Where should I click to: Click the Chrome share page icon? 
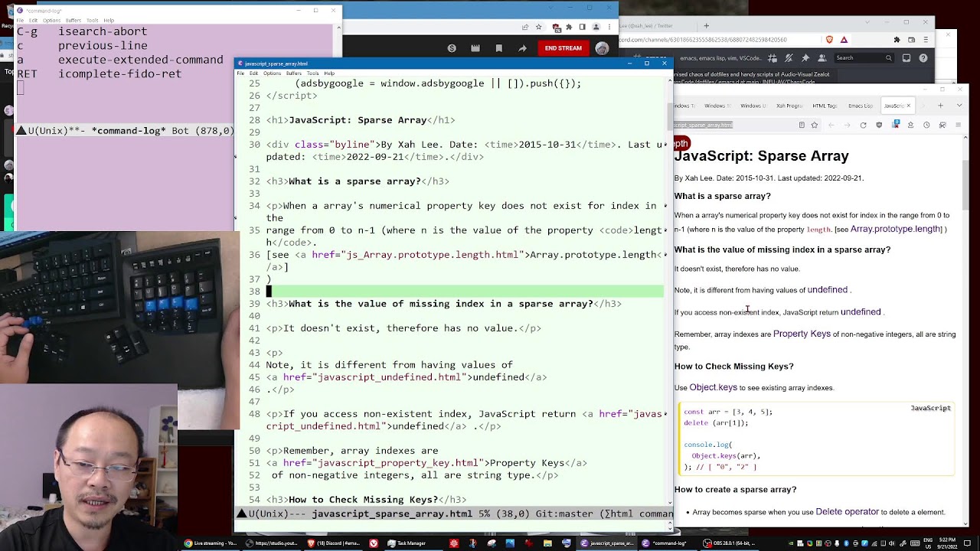click(525, 27)
